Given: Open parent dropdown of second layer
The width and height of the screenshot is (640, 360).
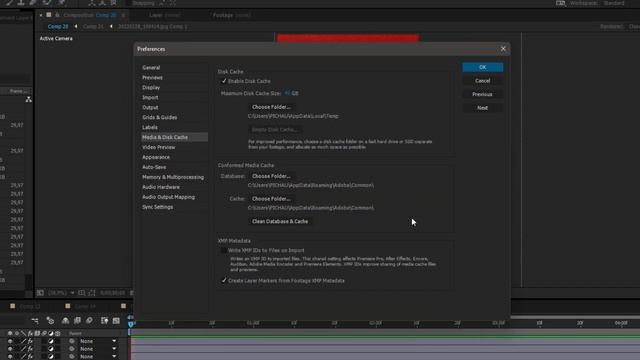Looking at the screenshot, I should [98, 349].
